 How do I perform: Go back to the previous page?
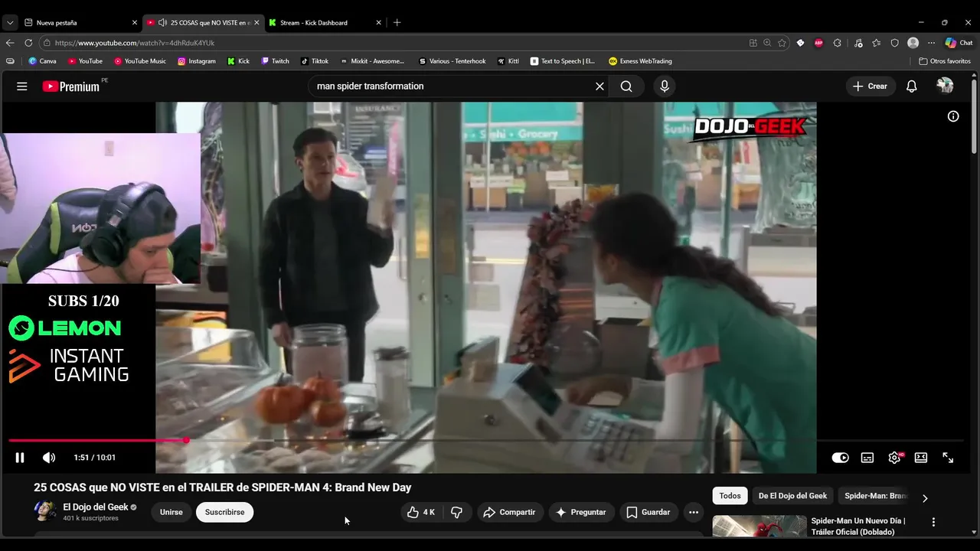(10, 43)
